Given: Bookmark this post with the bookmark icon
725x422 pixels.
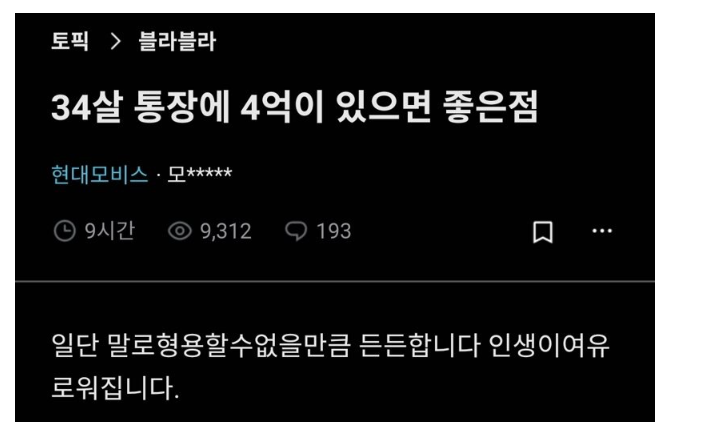Looking at the screenshot, I should click(543, 232).
